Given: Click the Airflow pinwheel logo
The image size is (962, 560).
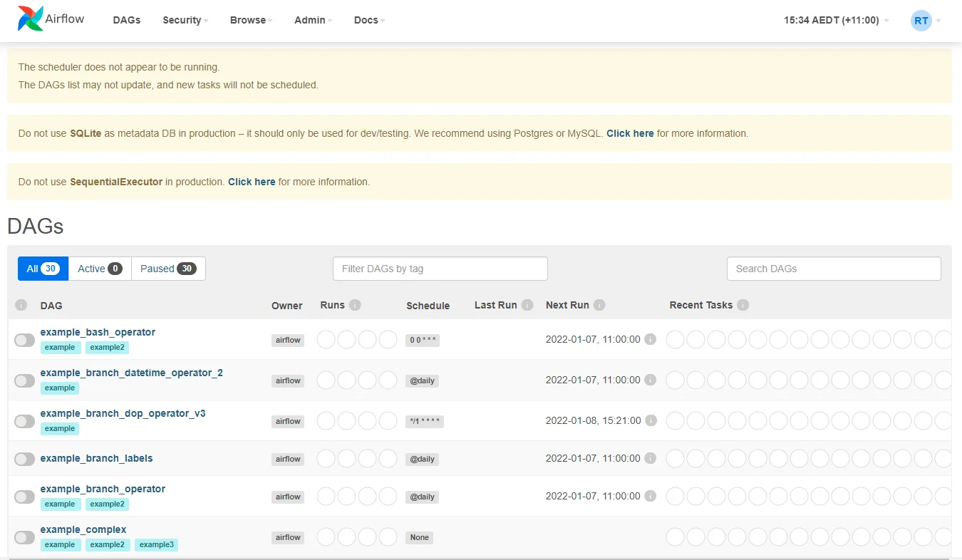Looking at the screenshot, I should click(x=30, y=19).
